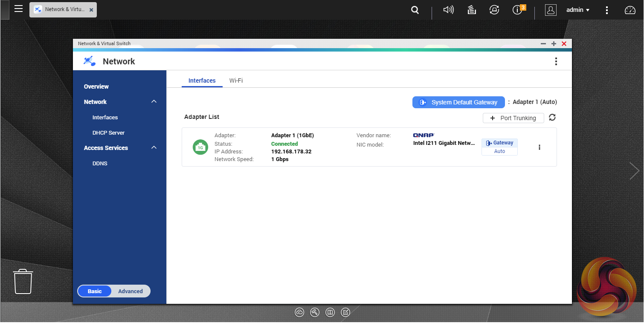Open the main hamburger menu
Image resolution: width=644 pixels, height=323 pixels.
click(x=18, y=9)
